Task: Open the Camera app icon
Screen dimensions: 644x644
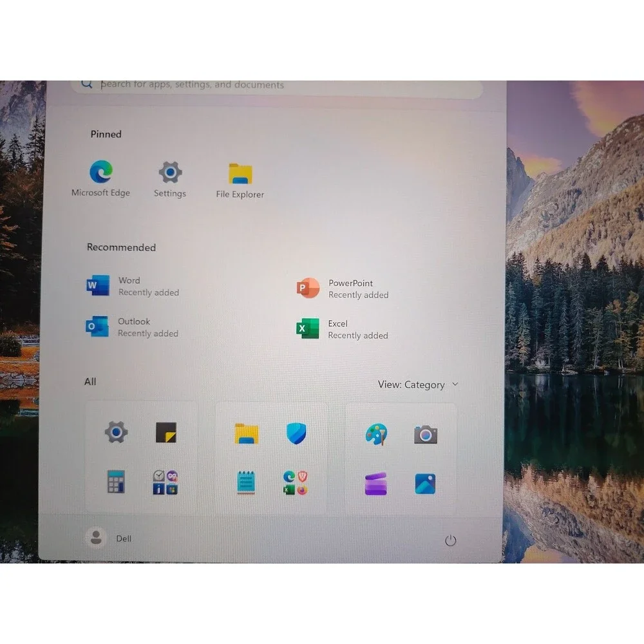Action: 426,435
